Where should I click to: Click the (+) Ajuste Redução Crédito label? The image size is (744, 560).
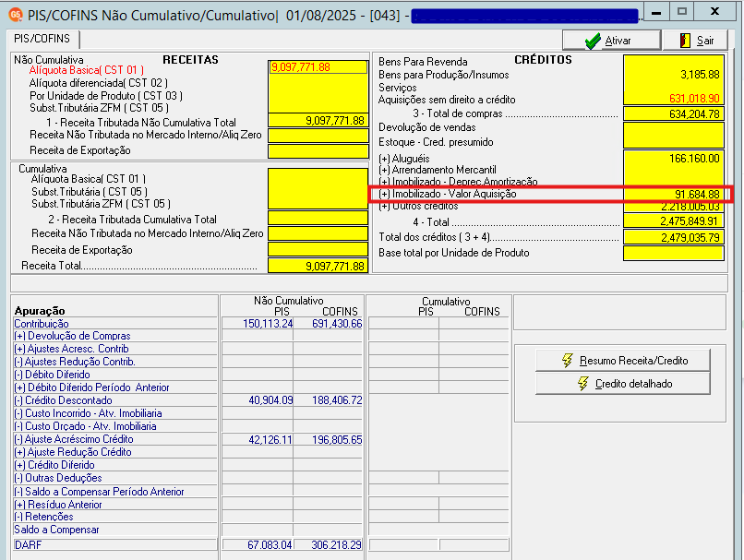click(x=73, y=452)
